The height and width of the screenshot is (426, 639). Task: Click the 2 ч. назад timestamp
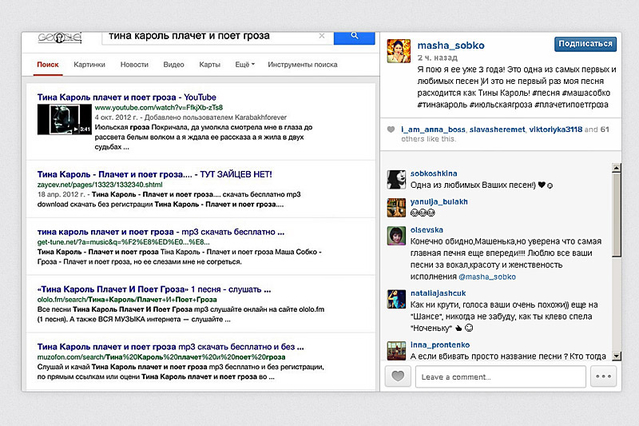[x=437, y=57]
